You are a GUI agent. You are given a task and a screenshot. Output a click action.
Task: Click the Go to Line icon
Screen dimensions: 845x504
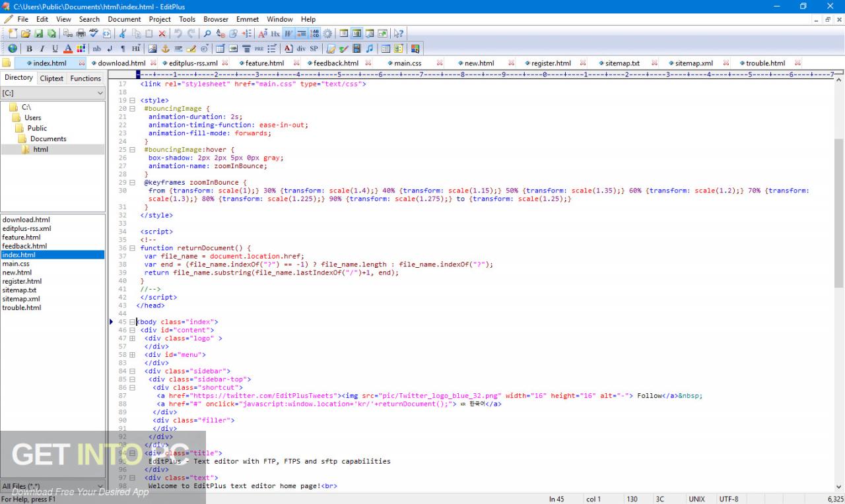pyautogui.click(x=247, y=33)
